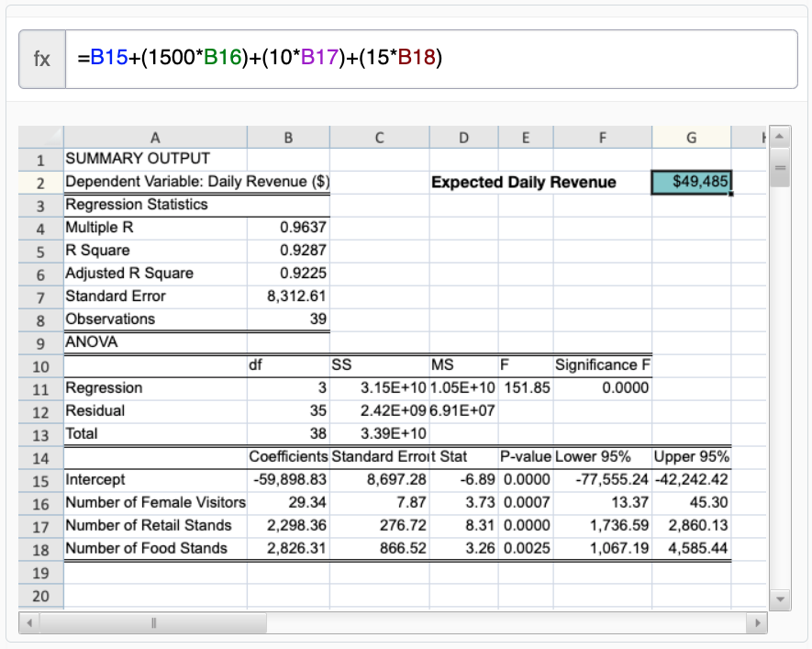Select column header G
The width and height of the screenshot is (812, 649).
691,136
